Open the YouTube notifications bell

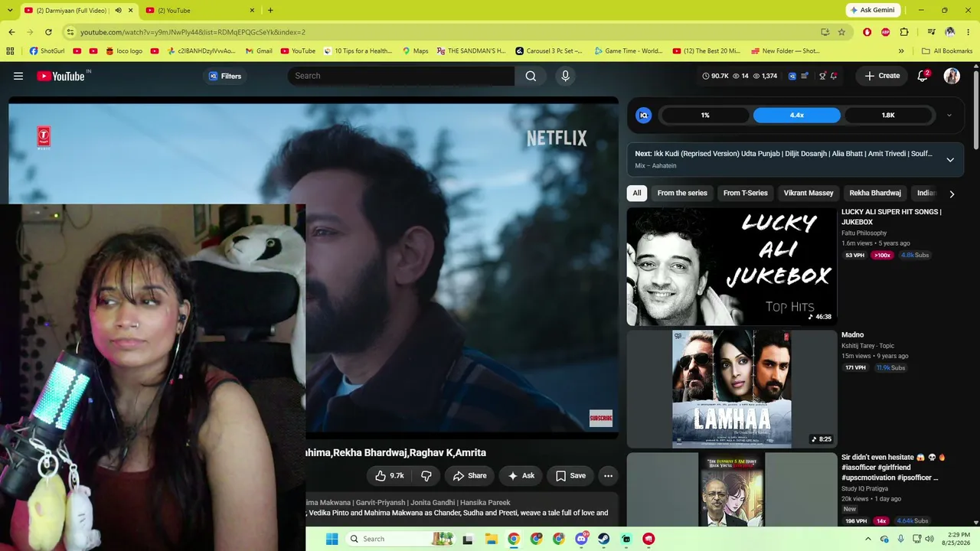coord(923,76)
